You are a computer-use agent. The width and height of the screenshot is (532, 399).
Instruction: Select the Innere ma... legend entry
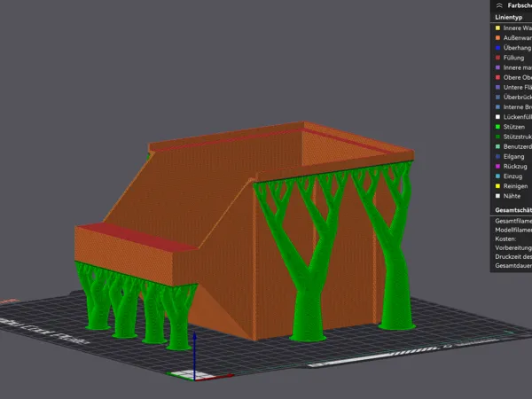pyautogui.click(x=513, y=67)
